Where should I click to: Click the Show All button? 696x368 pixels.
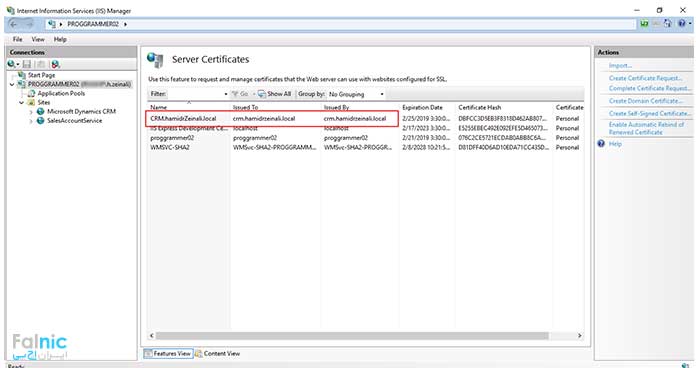(x=274, y=94)
